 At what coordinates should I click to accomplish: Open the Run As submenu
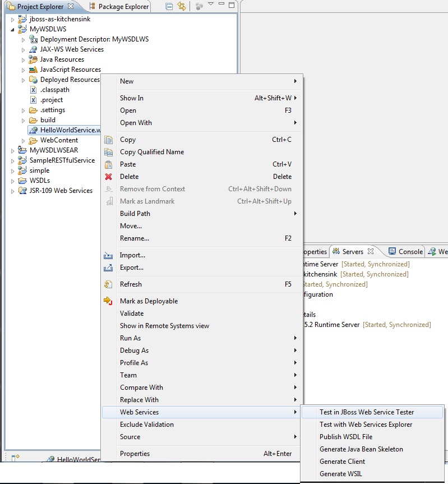(202, 338)
